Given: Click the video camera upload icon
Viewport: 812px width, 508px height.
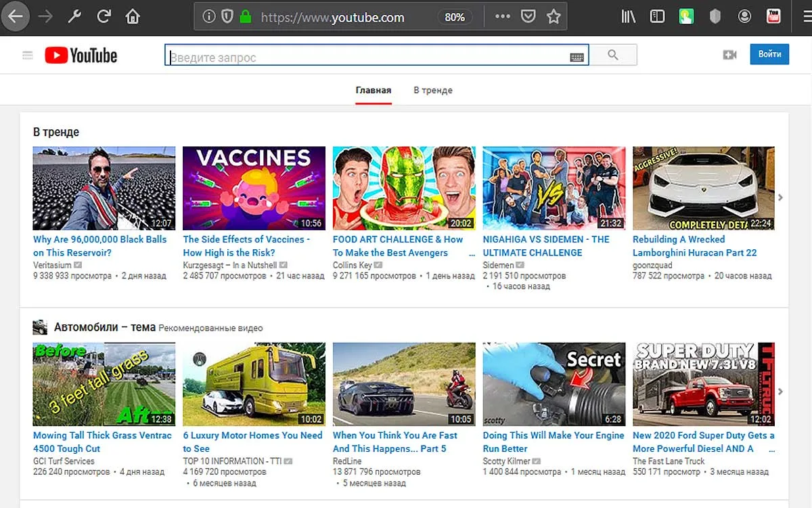Looking at the screenshot, I should [729, 55].
